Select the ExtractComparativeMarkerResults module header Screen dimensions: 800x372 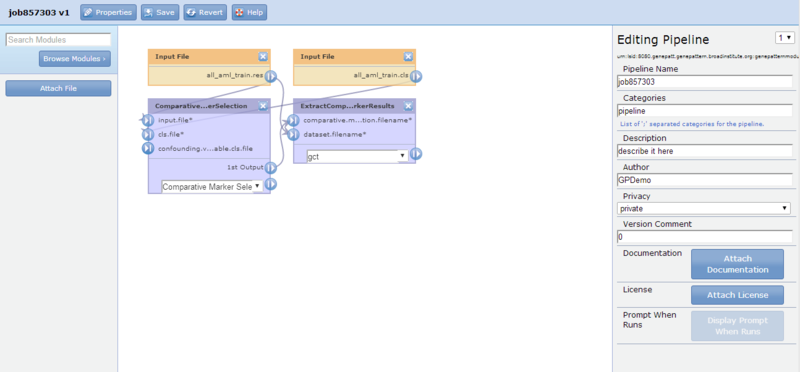tap(347, 106)
